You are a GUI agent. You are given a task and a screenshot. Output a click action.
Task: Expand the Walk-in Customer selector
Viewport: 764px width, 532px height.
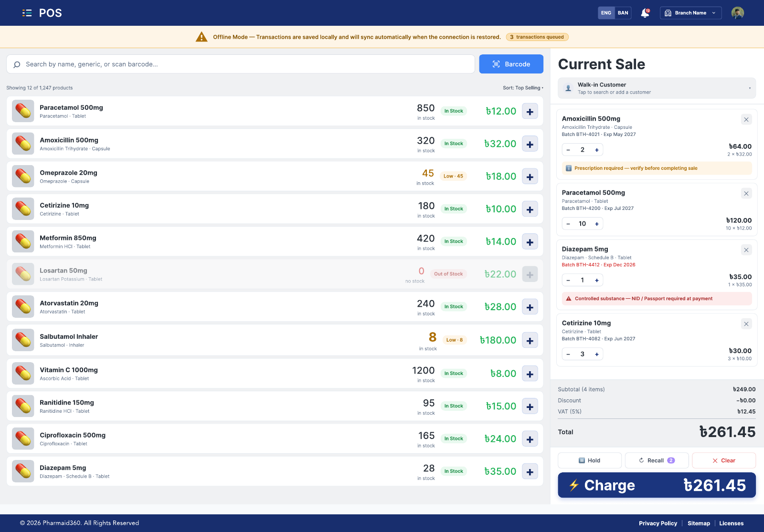[657, 88]
